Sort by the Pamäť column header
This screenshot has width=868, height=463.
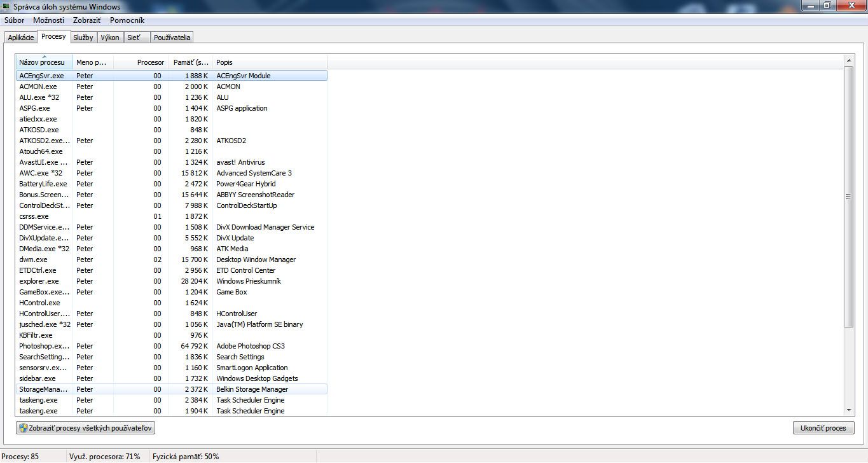(191, 62)
